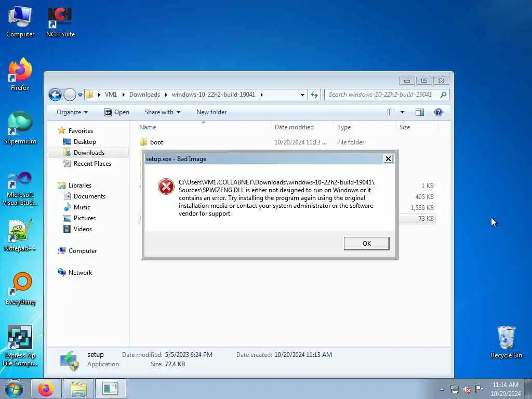Click the search magnifier icon
This screenshot has width=532, height=399.
443,95
